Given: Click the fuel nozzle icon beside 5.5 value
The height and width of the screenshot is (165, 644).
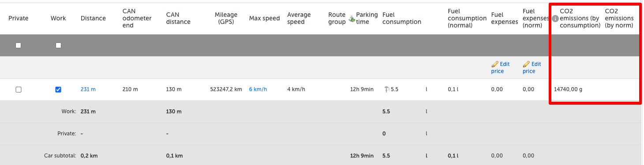Looking at the screenshot, I should coord(387,89).
